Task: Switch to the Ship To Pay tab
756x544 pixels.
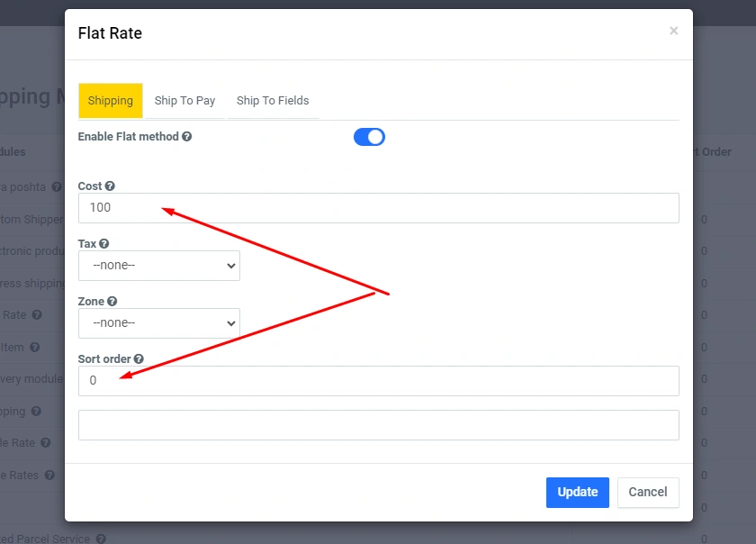Action: point(184,101)
